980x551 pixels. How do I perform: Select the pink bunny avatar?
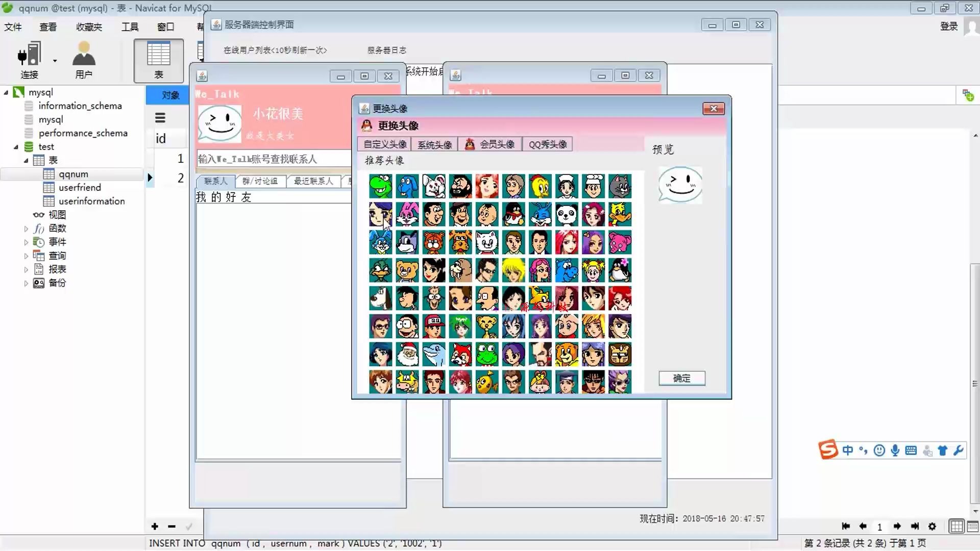coord(407,214)
